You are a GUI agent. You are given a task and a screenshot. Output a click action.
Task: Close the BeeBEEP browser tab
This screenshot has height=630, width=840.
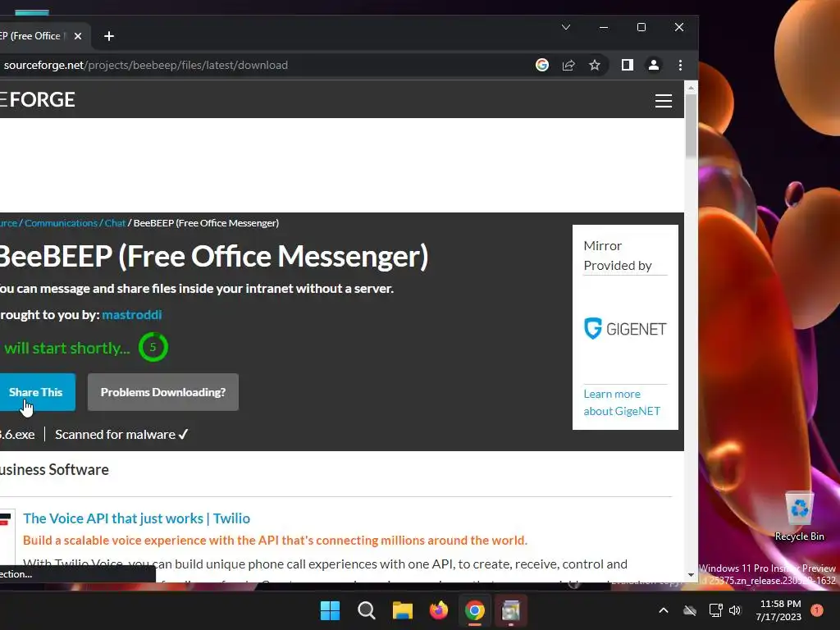78,36
